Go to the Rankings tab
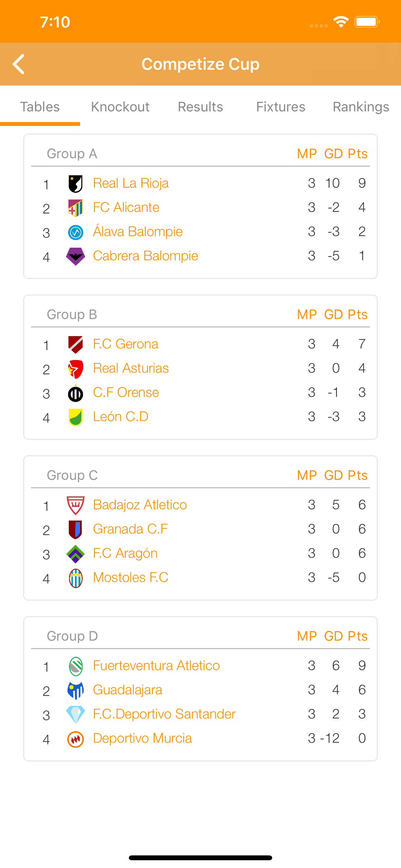The width and height of the screenshot is (401, 868). coord(361,107)
